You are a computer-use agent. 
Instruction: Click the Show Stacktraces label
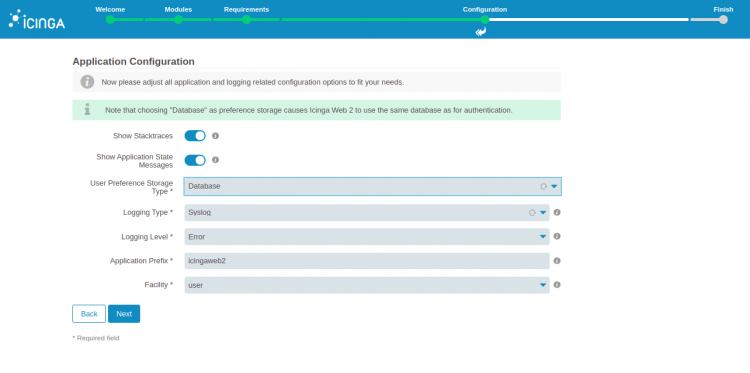143,136
